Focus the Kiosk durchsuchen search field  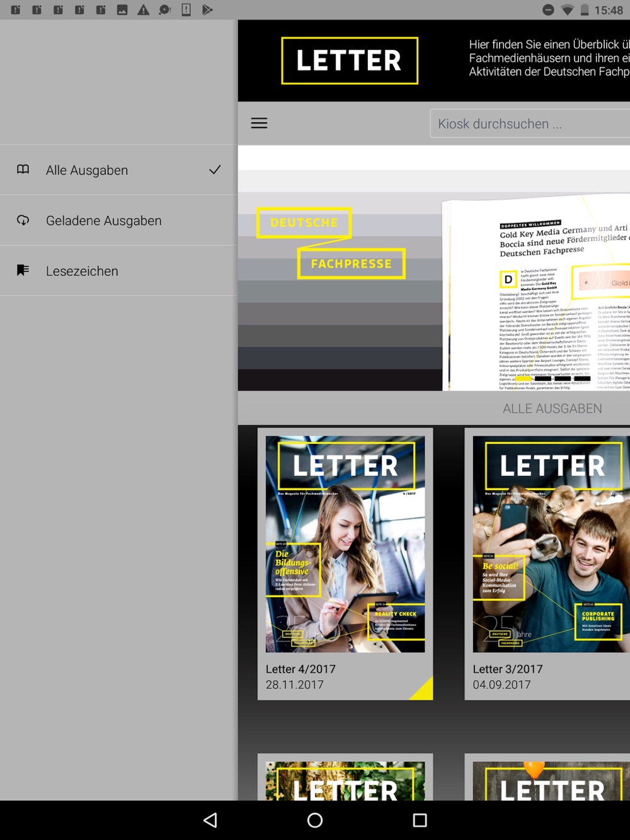click(530, 123)
